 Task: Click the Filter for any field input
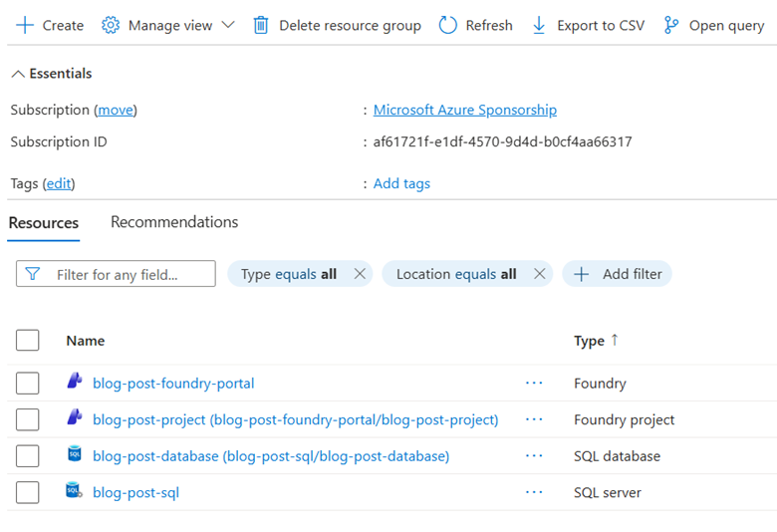tap(116, 274)
